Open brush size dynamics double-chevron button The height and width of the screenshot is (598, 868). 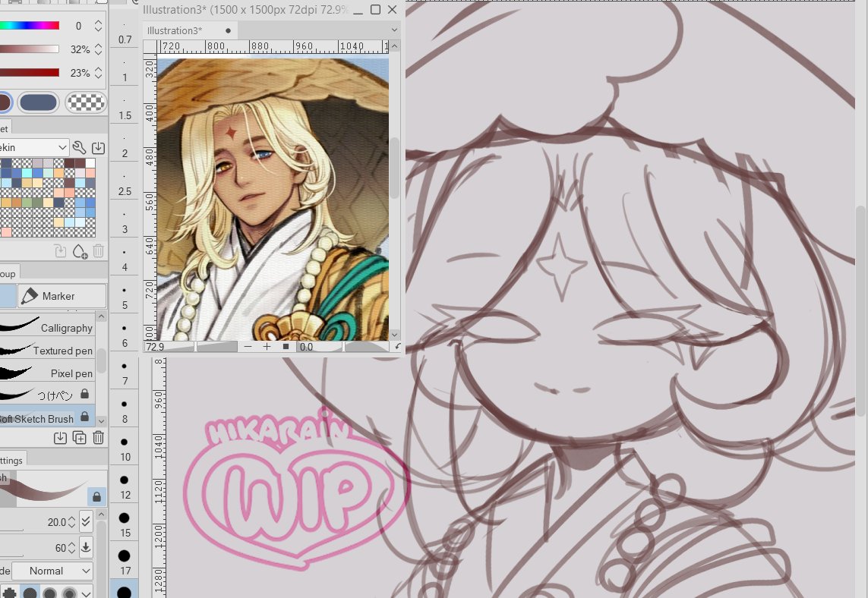[86, 521]
